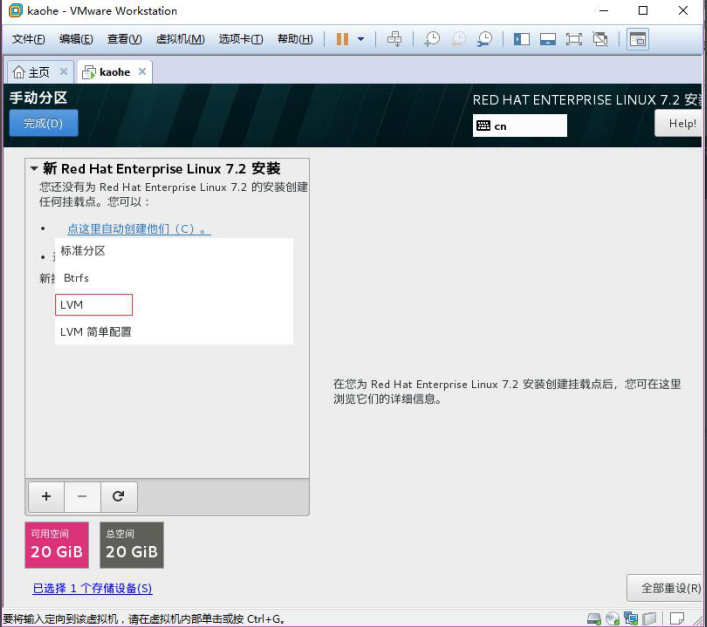The width and height of the screenshot is (707, 627).
Task: Switch to Unity mode icon in toolbar
Action: pos(600,39)
